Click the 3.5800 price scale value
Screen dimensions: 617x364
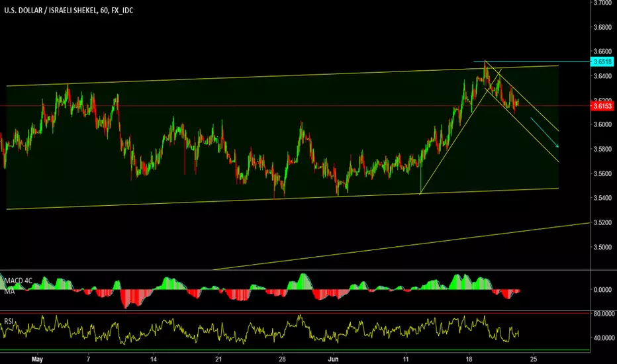click(602, 149)
